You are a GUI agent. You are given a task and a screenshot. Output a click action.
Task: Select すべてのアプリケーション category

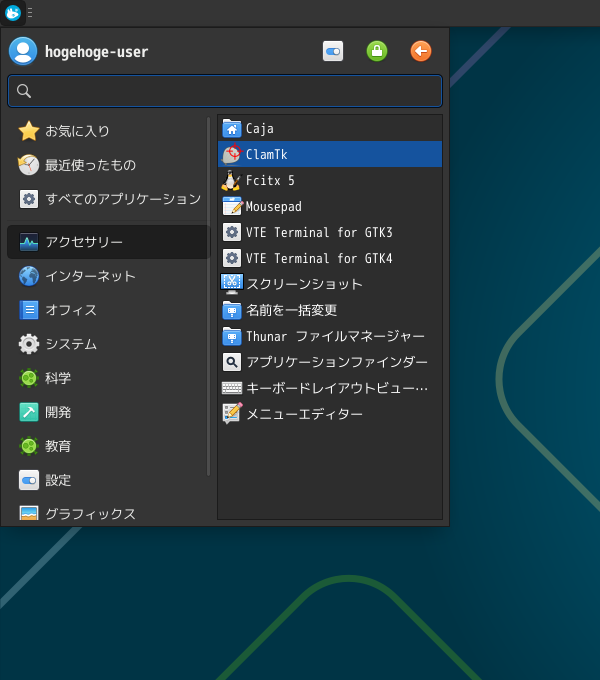[109, 199]
